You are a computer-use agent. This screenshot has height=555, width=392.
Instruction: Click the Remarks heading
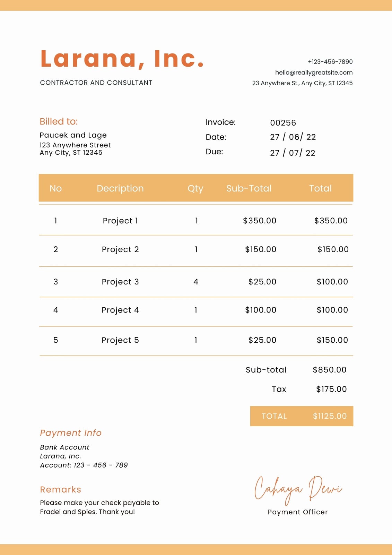61,489
